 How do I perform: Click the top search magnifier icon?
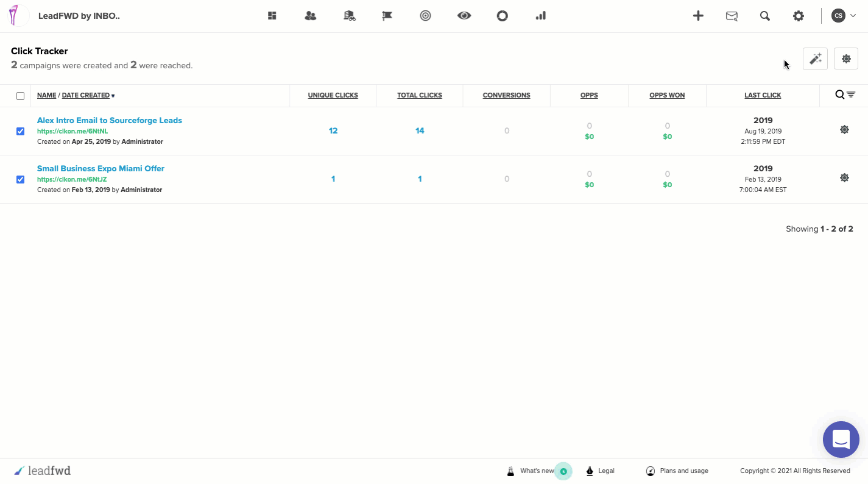[765, 16]
